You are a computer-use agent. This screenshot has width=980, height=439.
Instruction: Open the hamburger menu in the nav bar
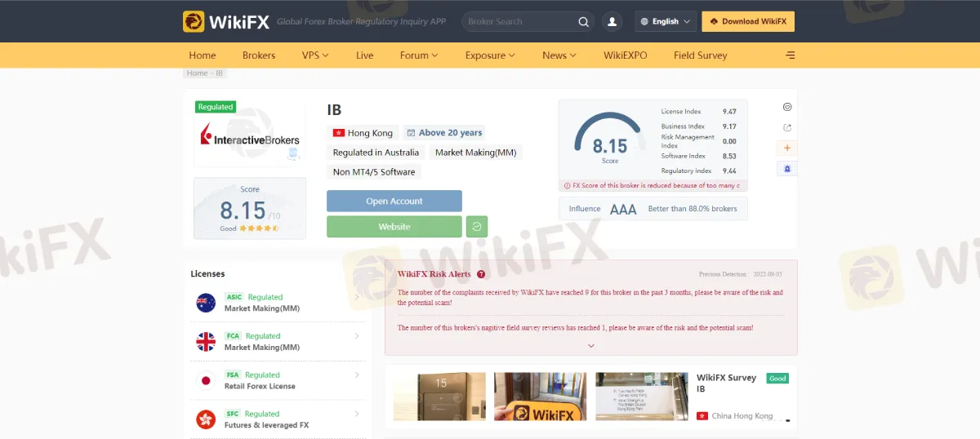coord(790,55)
